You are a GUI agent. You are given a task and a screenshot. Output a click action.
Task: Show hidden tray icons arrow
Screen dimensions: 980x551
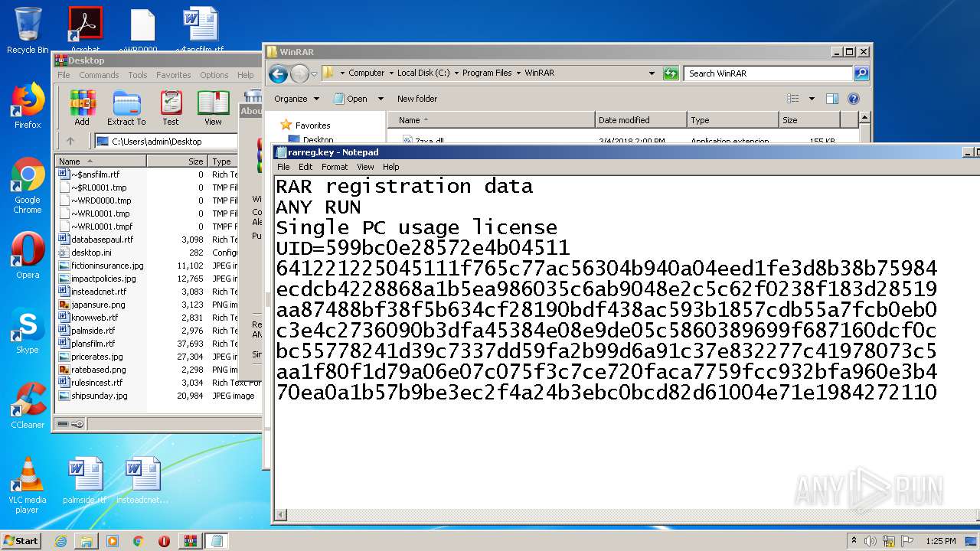[x=854, y=541]
